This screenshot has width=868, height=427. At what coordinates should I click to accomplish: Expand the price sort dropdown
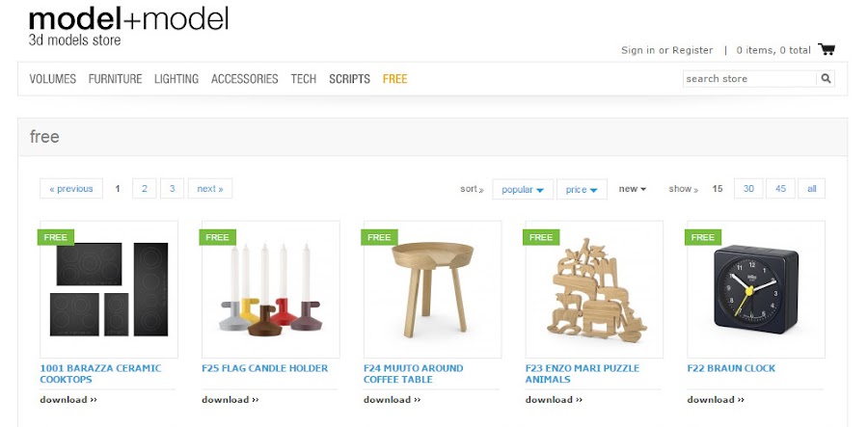click(x=582, y=189)
